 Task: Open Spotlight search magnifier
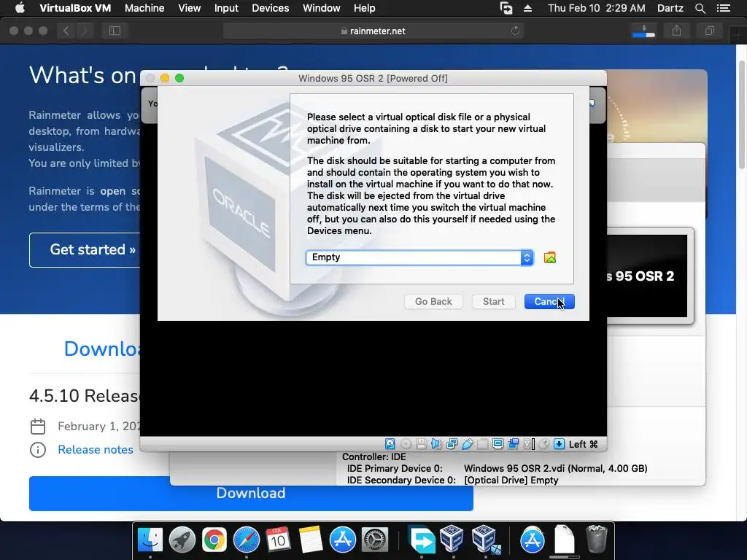coord(700,8)
